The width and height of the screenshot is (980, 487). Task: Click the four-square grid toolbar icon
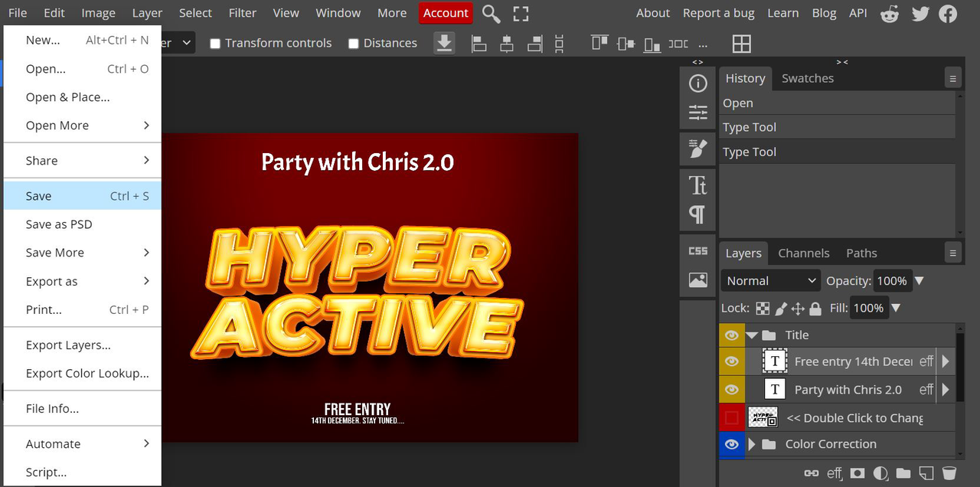tap(741, 44)
